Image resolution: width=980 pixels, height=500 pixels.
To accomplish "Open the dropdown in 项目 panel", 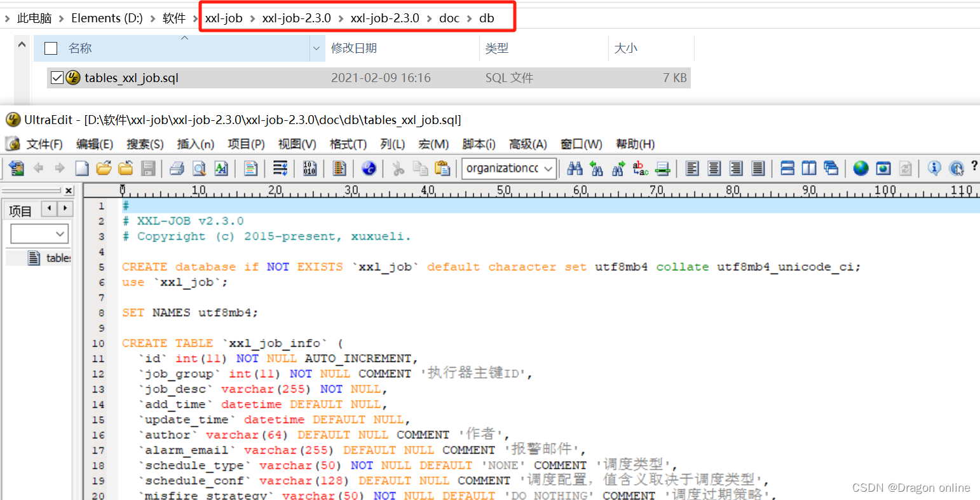I will tap(60, 234).
